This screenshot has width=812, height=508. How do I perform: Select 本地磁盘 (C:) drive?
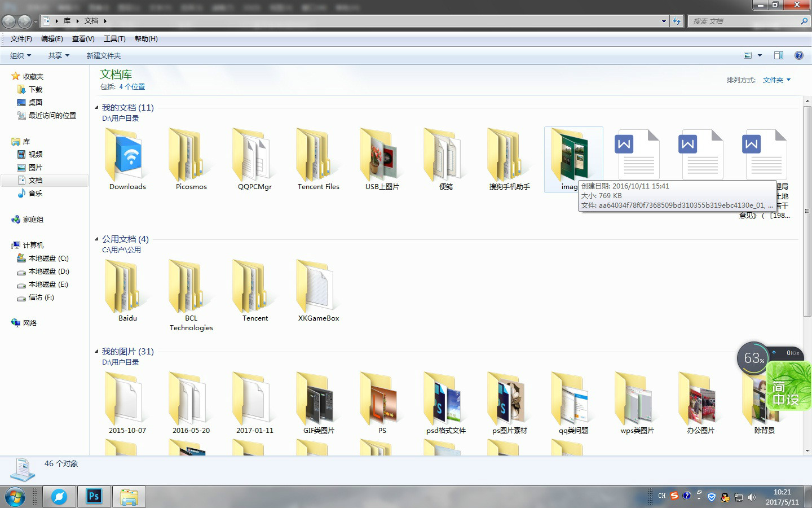pyautogui.click(x=48, y=259)
